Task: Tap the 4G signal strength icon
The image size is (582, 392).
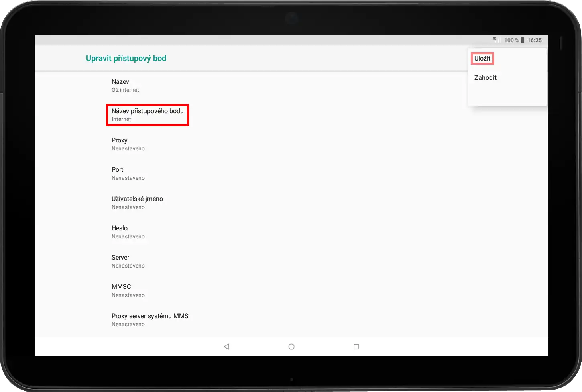Action: tap(497, 40)
